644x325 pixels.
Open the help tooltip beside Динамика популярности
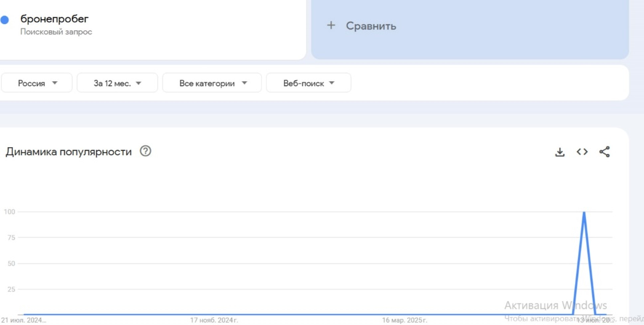145,151
